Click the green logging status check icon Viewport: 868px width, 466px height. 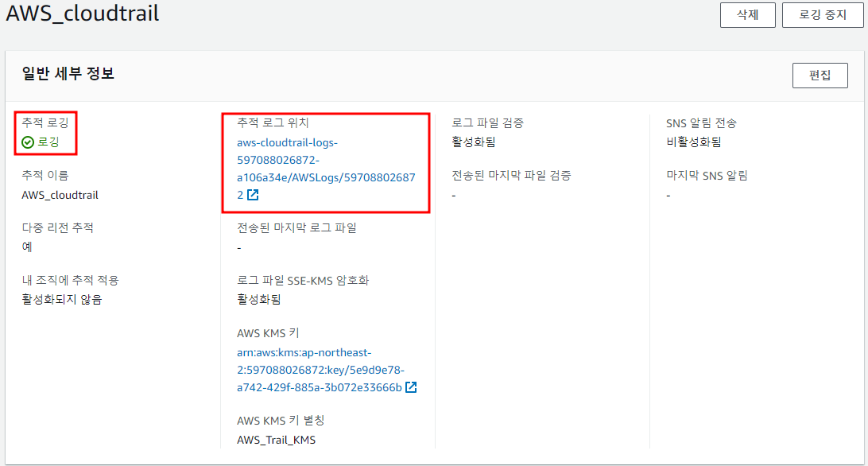28,142
